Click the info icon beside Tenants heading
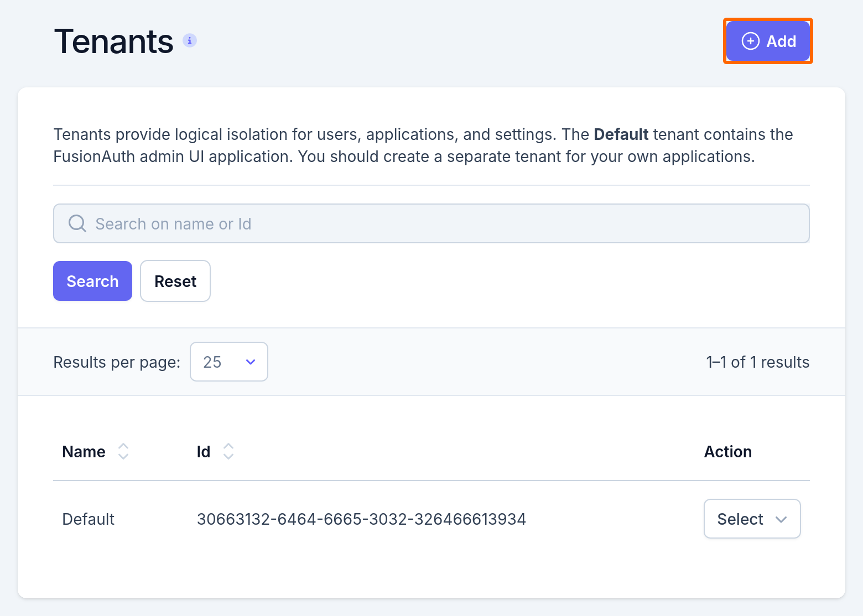The width and height of the screenshot is (863, 616). [190, 40]
